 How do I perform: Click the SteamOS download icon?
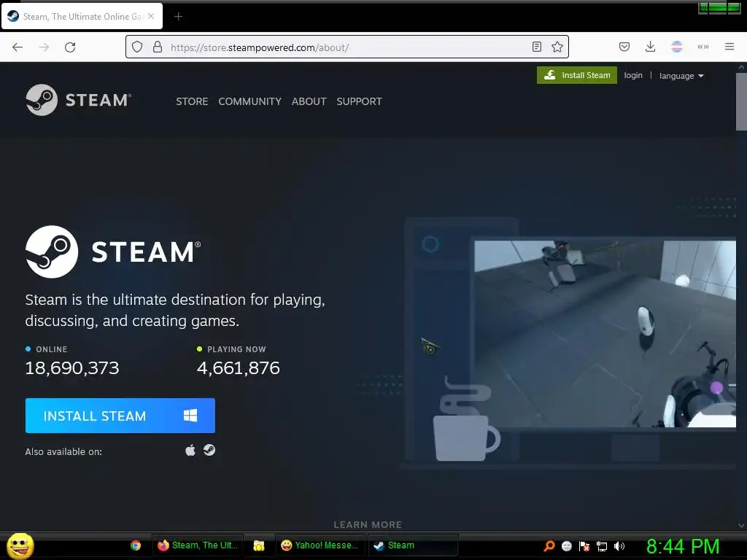coord(209,450)
